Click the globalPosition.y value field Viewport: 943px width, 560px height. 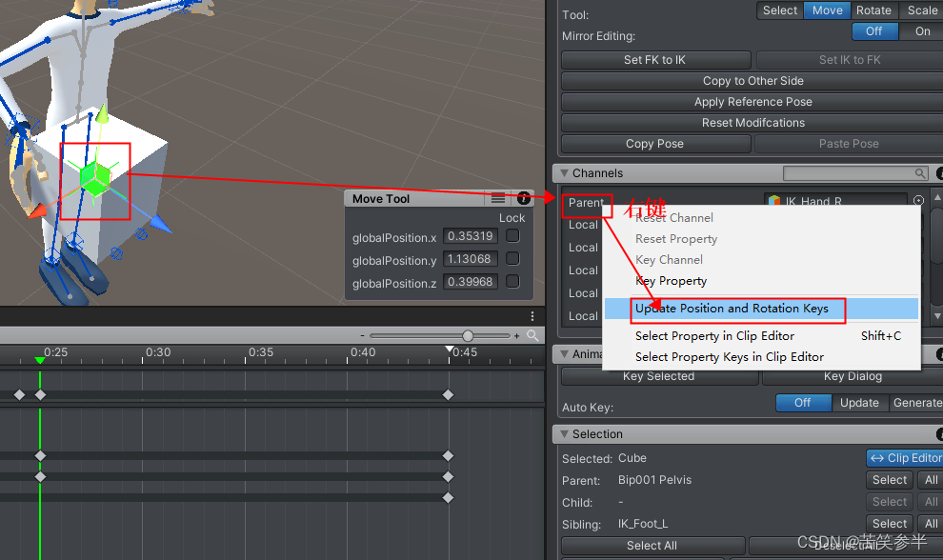[x=471, y=259]
